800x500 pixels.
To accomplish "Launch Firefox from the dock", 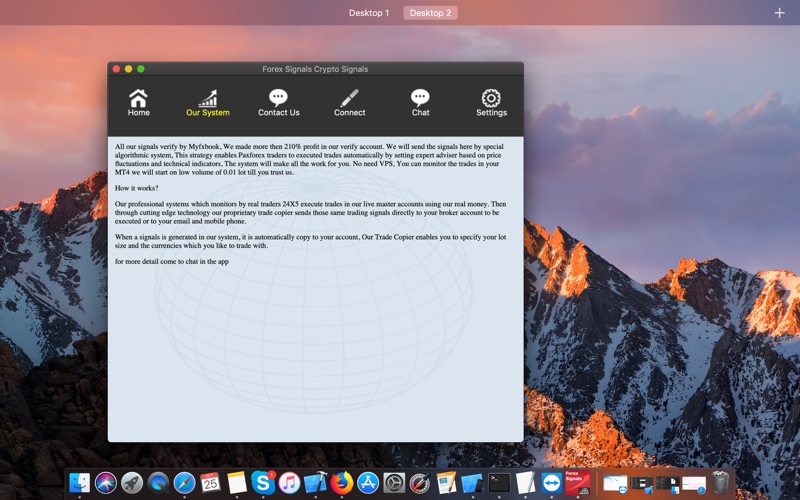I will point(342,483).
